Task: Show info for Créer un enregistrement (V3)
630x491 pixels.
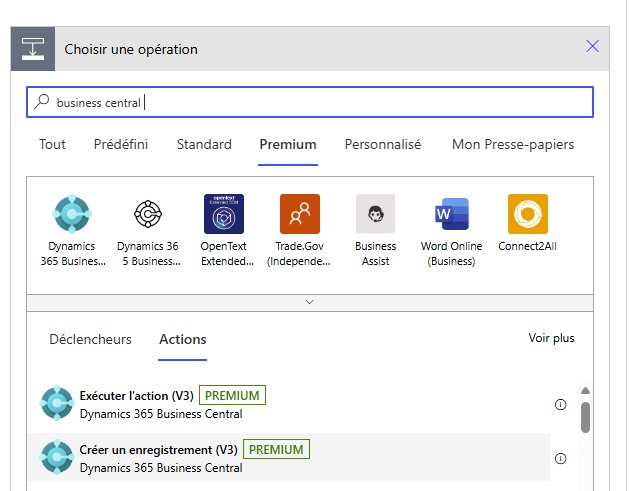Action: coord(560,459)
